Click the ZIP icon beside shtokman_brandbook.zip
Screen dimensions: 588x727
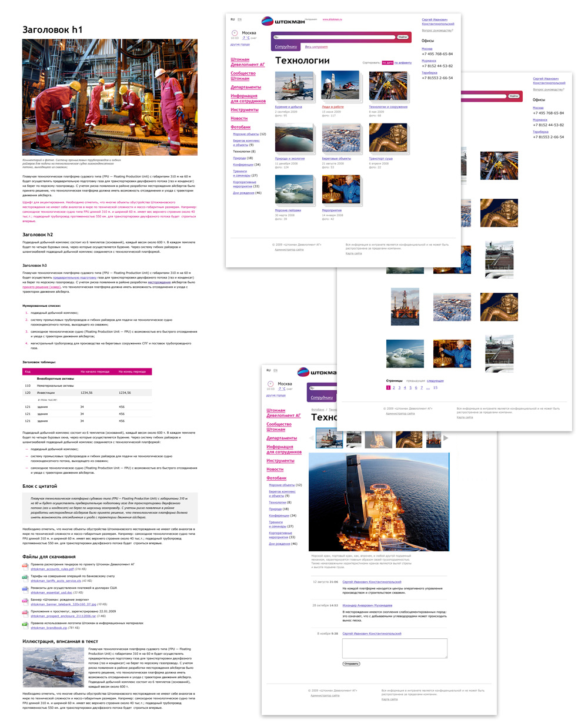pyautogui.click(x=25, y=625)
